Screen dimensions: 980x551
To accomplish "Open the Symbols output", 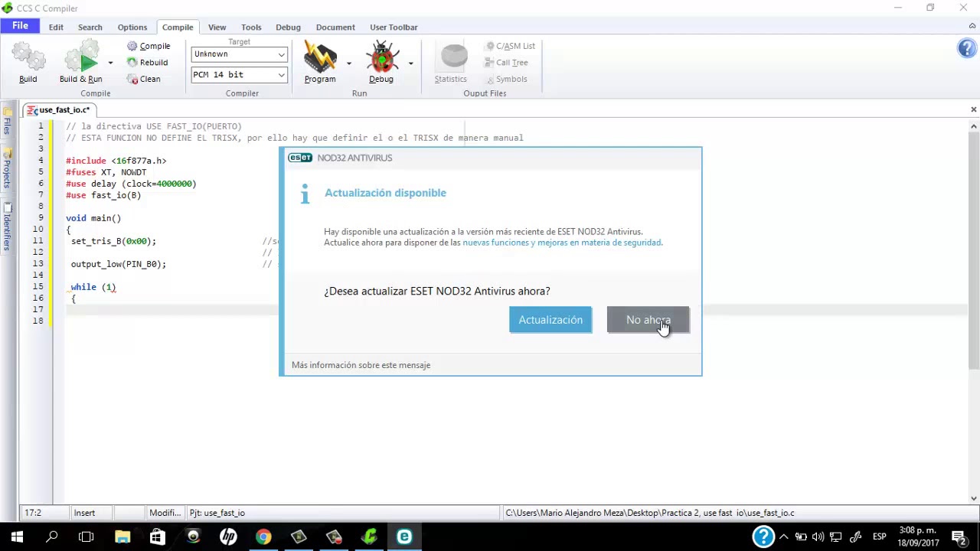I will point(506,79).
